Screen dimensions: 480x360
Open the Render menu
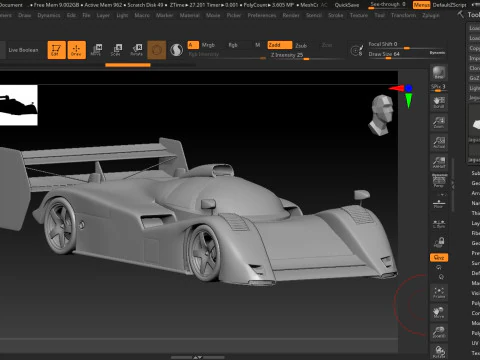[291, 15]
